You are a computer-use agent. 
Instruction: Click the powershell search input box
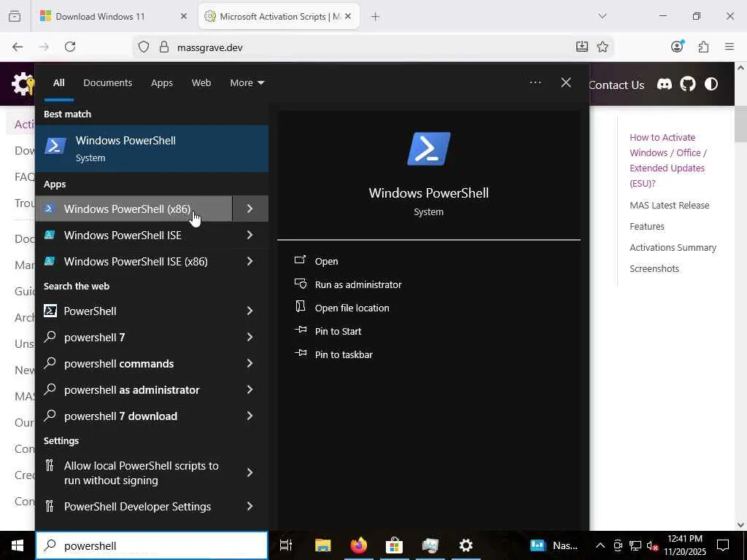(152, 545)
